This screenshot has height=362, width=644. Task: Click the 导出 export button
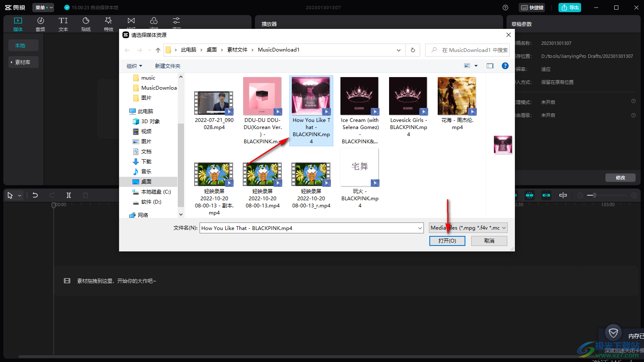tap(570, 8)
